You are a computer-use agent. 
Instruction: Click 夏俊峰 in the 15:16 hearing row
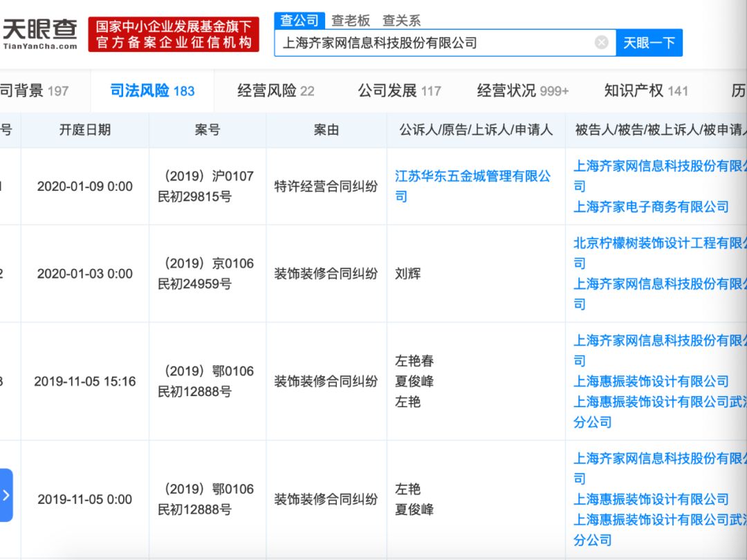(414, 382)
